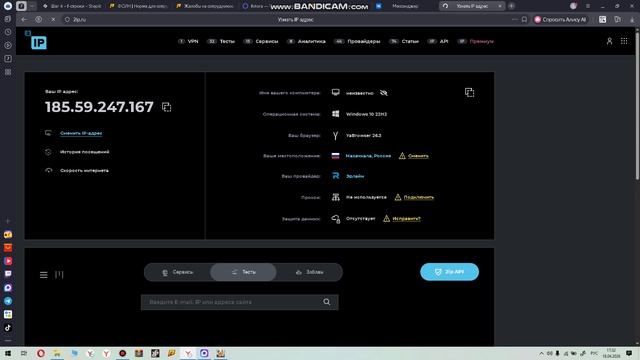
Task: Add new item with sidebar plus
Action: (x=8, y=221)
